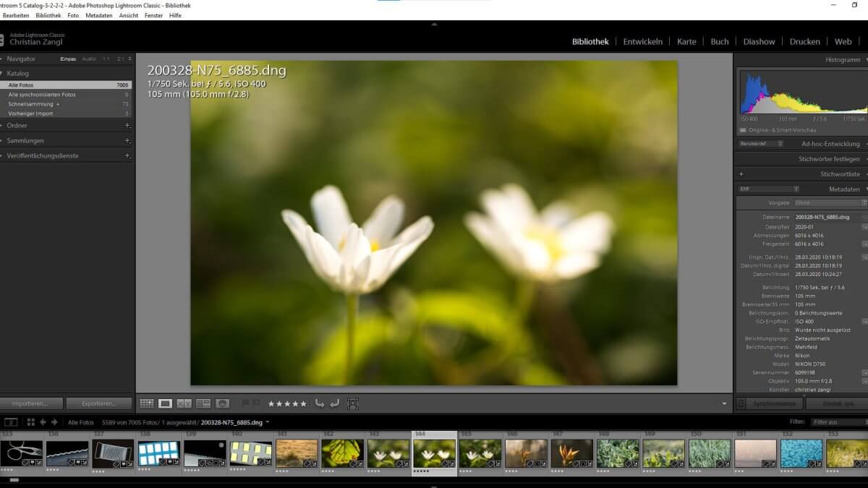The height and width of the screenshot is (488, 868).
Task: Expand the Ordner panel
Action: [17, 125]
